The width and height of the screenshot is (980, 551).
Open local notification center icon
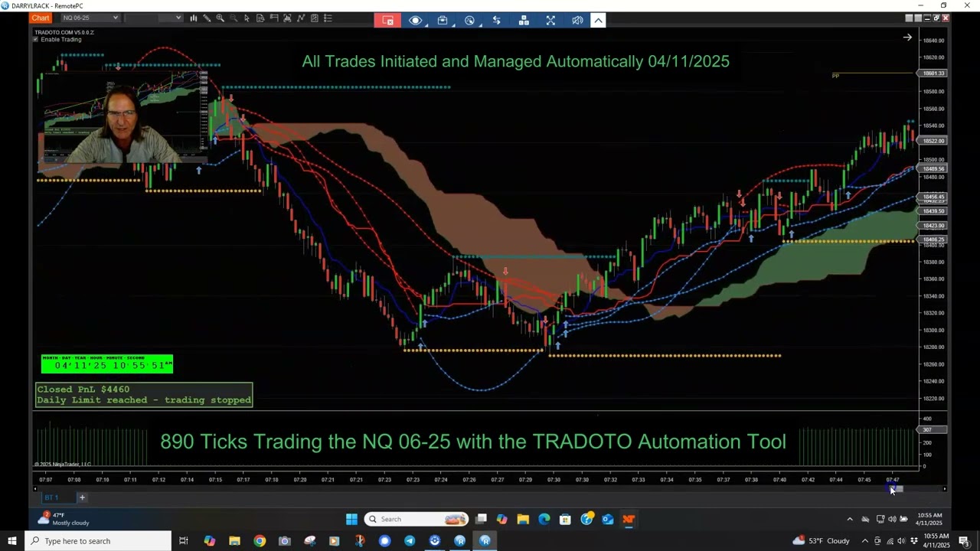[964, 541]
